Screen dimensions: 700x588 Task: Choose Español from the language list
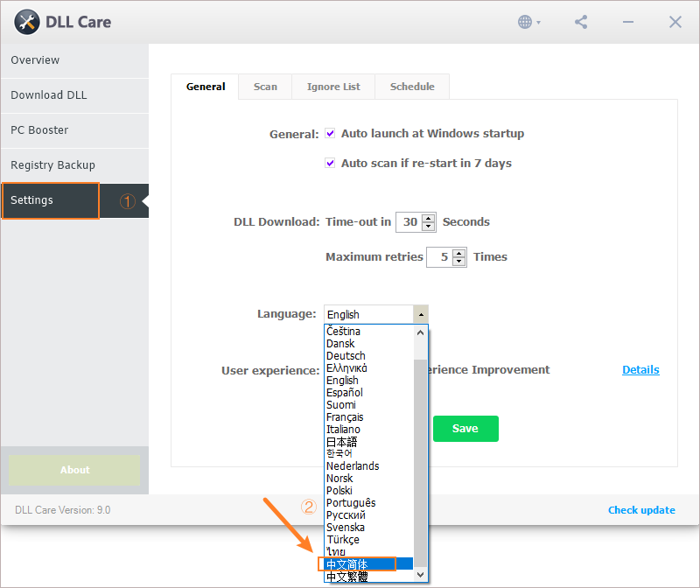(x=368, y=393)
